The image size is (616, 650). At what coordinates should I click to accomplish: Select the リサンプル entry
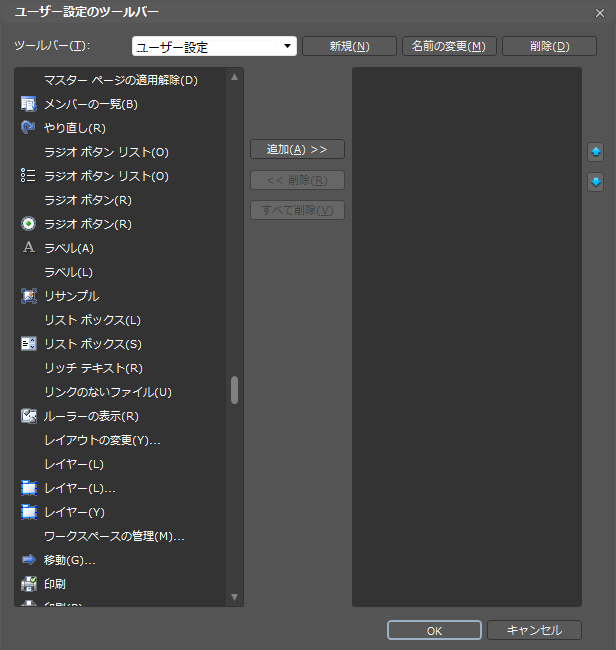point(121,296)
